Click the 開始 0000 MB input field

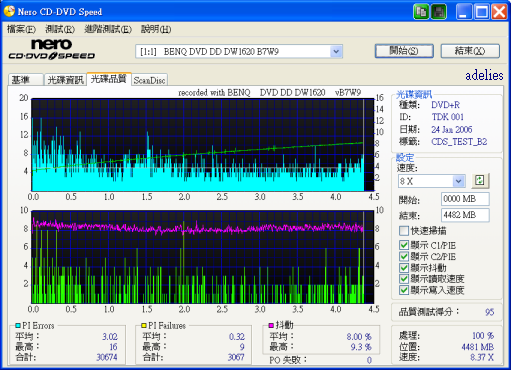coord(465,199)
